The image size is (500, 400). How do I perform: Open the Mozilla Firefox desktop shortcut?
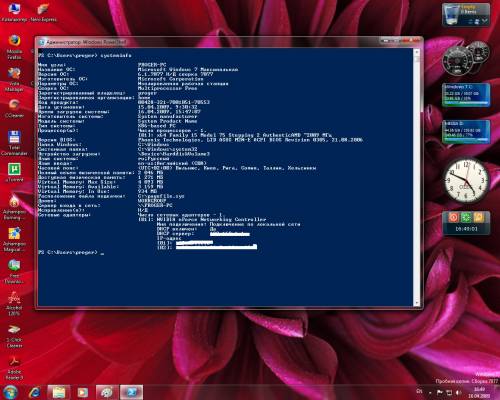14,46
